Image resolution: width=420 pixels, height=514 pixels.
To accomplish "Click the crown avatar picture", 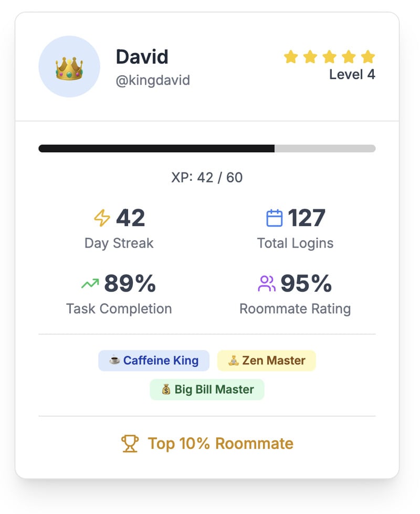I will tap(69, 67).
